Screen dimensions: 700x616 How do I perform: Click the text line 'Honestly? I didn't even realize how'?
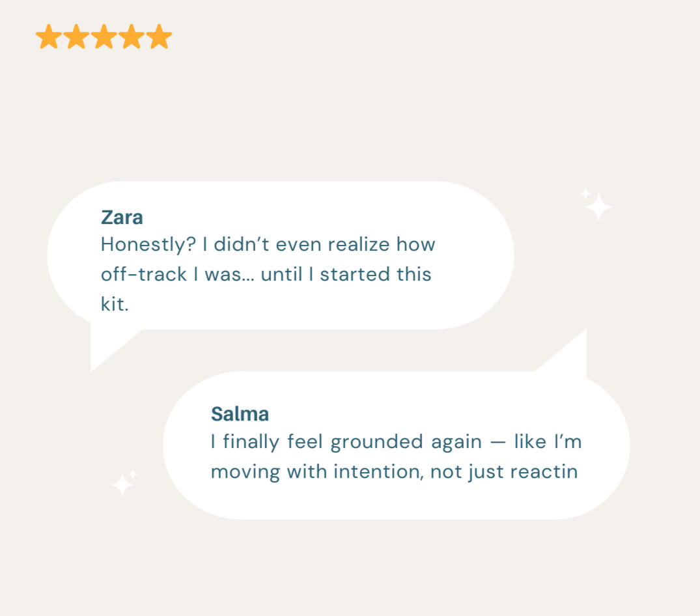268,245
